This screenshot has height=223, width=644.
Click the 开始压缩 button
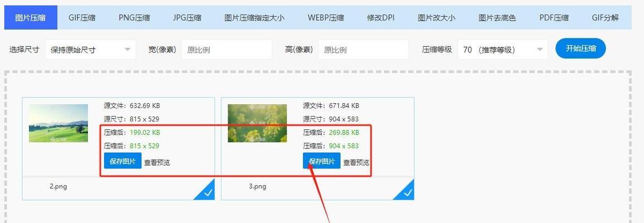coord(581,49)
